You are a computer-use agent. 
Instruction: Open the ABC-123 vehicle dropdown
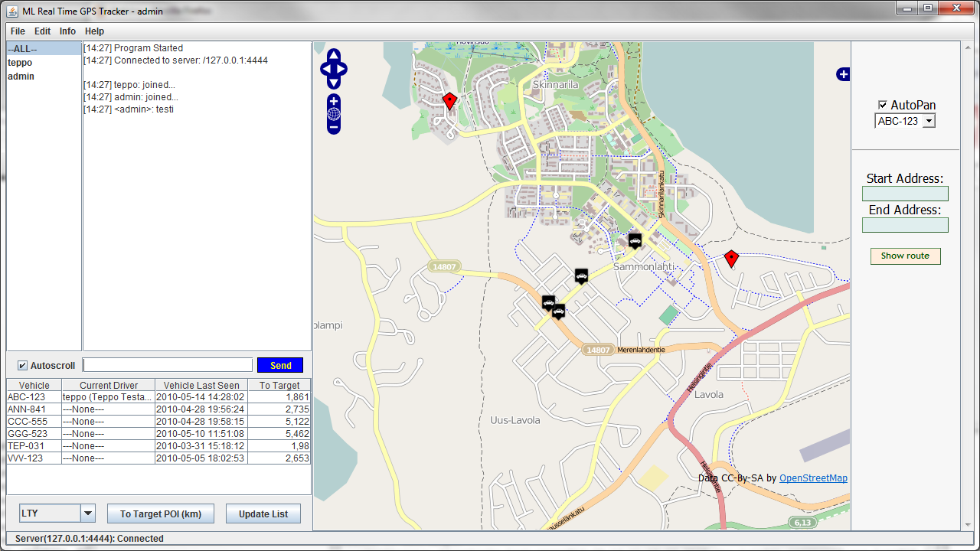pos(906,121)
